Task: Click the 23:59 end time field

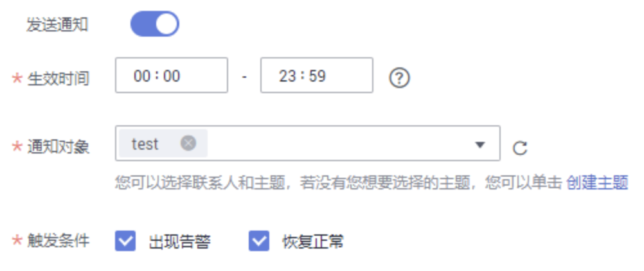Action: 317,75
